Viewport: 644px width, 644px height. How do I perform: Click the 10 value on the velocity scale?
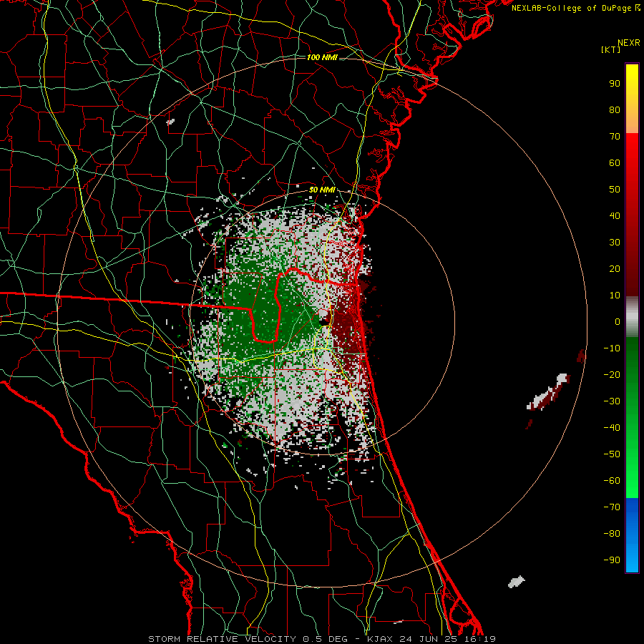[x=615, y=296]
